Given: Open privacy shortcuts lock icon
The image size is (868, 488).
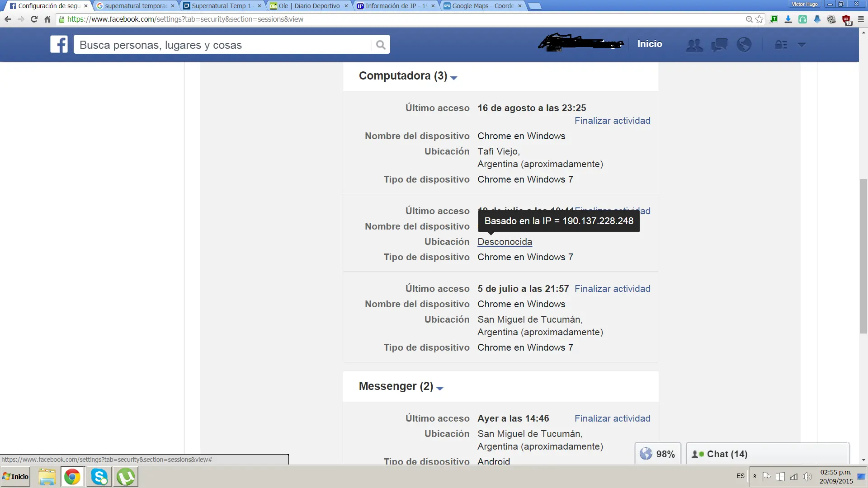Looking at the screenshot, I should point(781,44).
